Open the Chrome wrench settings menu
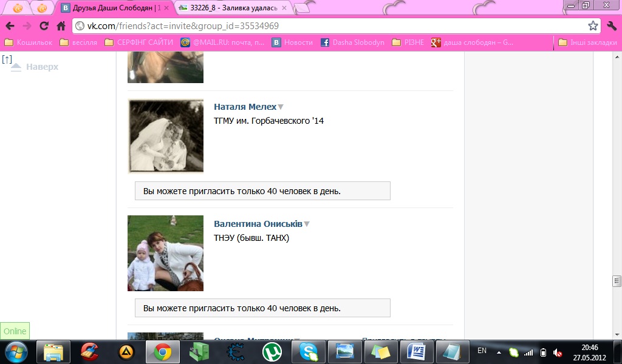The image size is (622, 364). coord(611,26)
